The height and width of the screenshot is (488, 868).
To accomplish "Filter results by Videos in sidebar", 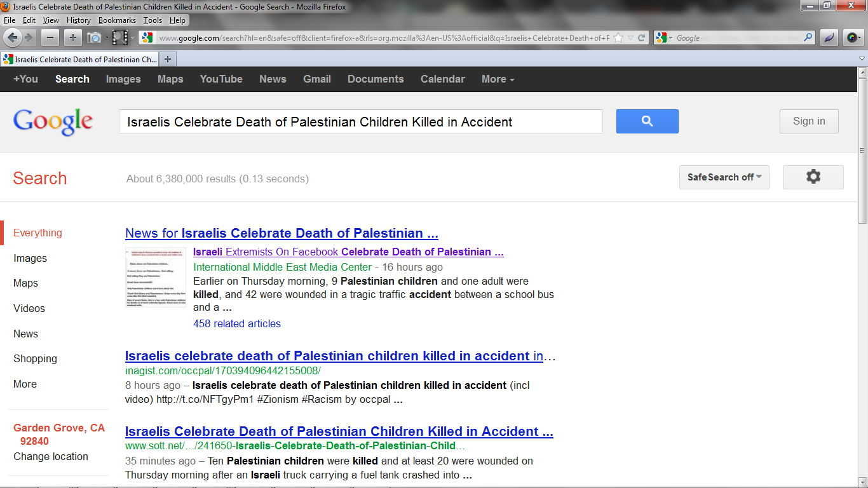I will coord(29,308).
